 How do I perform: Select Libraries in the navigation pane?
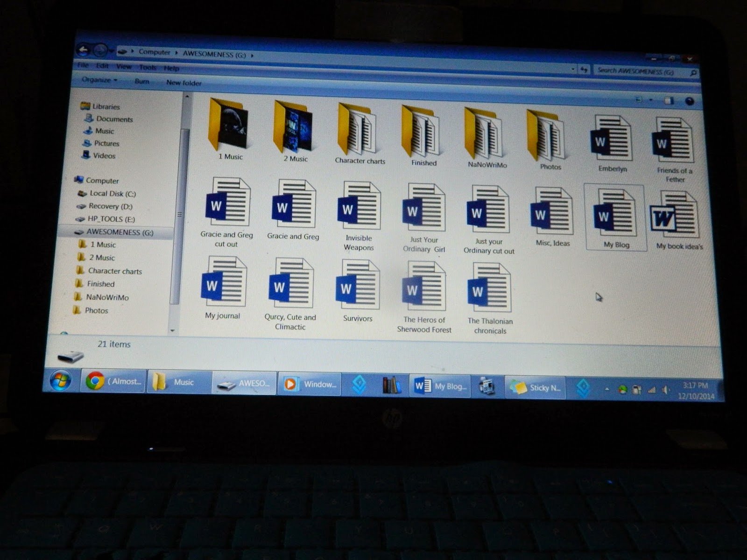pyautogui.click(x=100, y=106)
